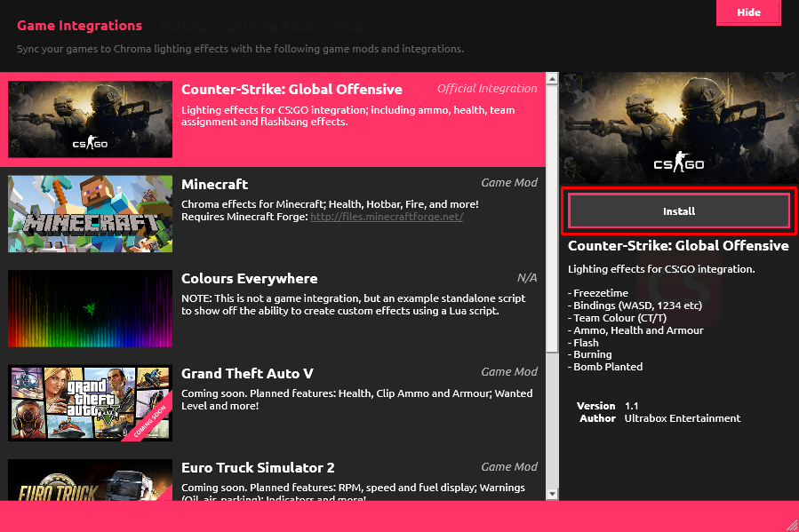799x532 pixels.
Task: Open the Plugins tab
Action: coord(358,26)
